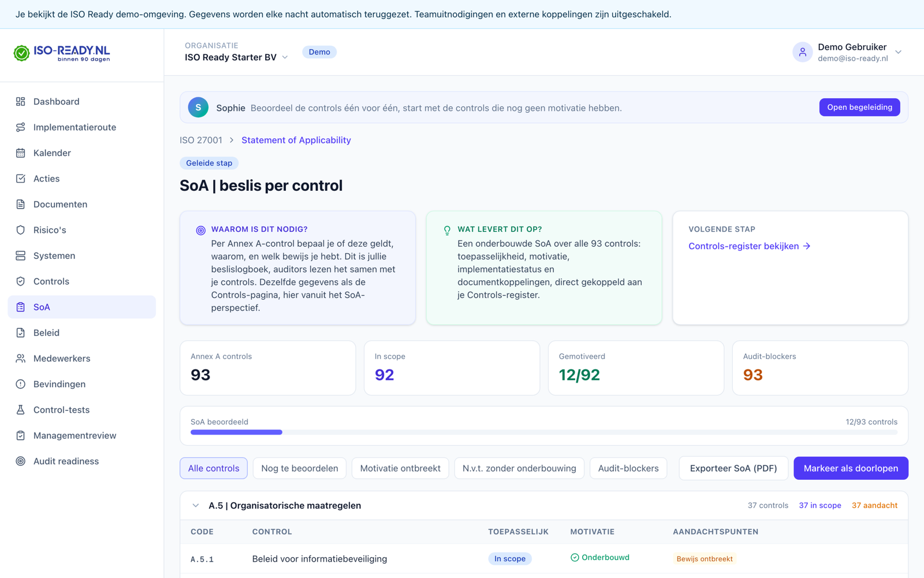This screenshot has height=578, width=924.
Task: Open the Dashboard grid icon
Action: [21, 102]
